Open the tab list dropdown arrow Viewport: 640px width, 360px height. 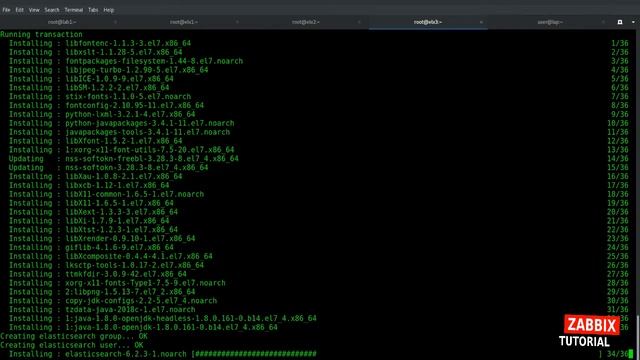pyautogui.click(x=633, y=22)
